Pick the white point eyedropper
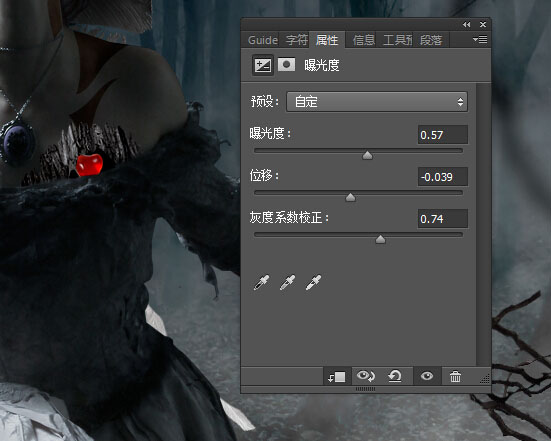Screen dimensions: 551x441 313,283
